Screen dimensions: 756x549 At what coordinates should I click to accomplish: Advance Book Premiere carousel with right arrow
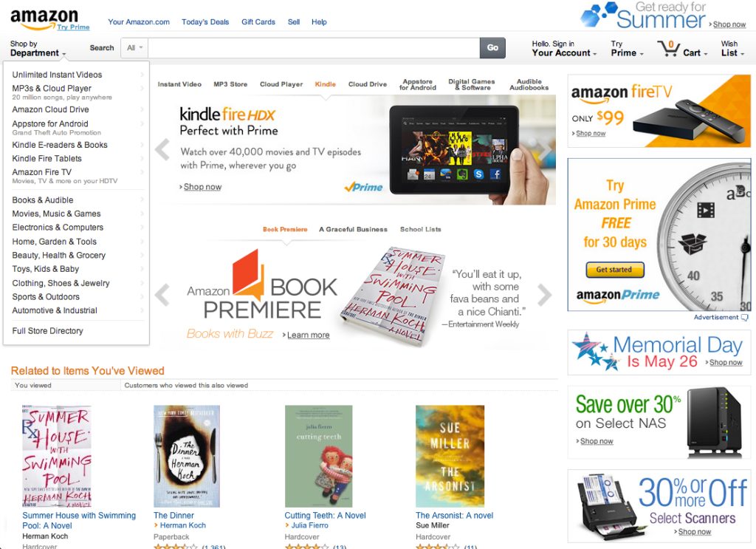(544, 295)
